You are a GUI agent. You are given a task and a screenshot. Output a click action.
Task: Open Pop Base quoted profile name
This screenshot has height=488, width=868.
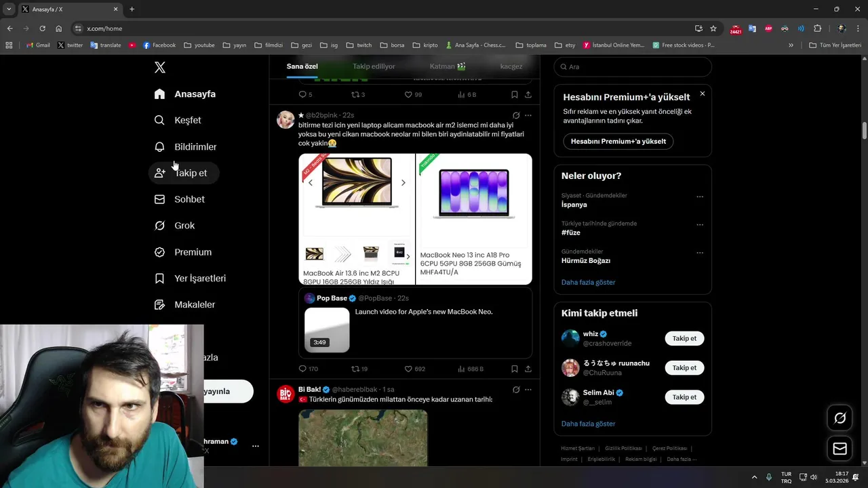click(332, 298)
